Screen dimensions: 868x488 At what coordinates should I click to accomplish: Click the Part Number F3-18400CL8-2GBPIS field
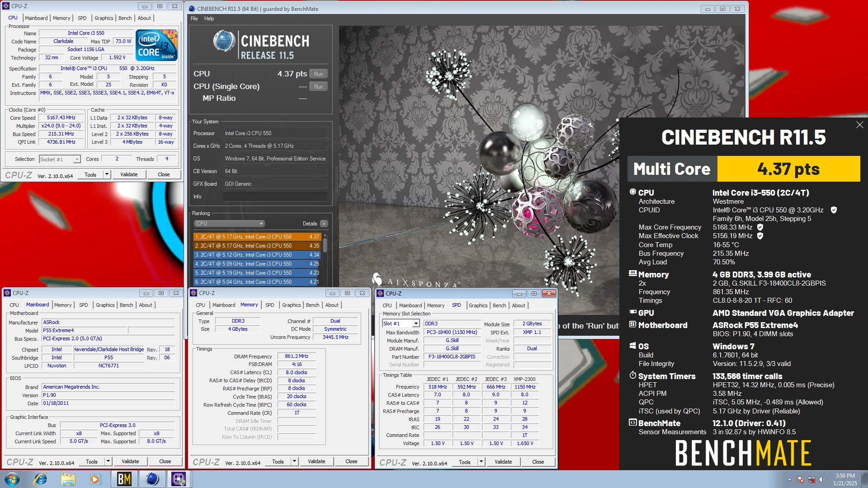(452, 357)
